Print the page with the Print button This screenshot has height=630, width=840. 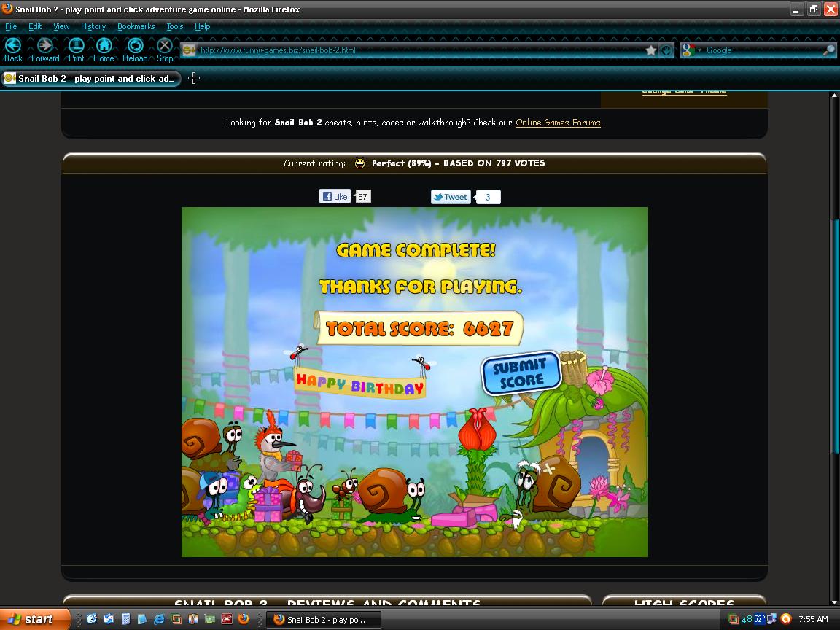click(x=76, y=50)
